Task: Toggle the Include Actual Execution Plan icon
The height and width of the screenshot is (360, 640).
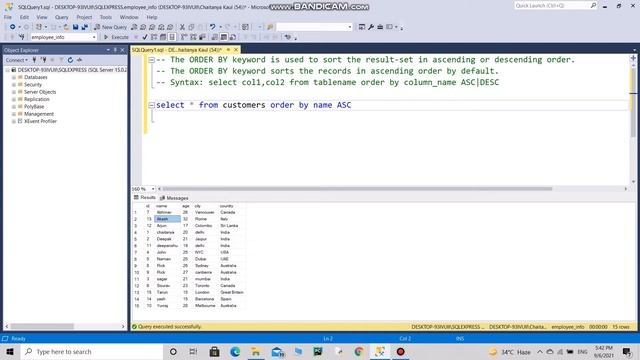Action: point(184,37)
